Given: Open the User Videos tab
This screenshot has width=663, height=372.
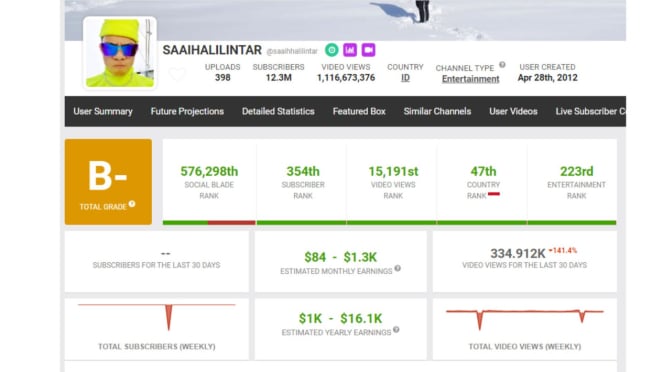Looking at the screenshot, I should click(513, 111).
